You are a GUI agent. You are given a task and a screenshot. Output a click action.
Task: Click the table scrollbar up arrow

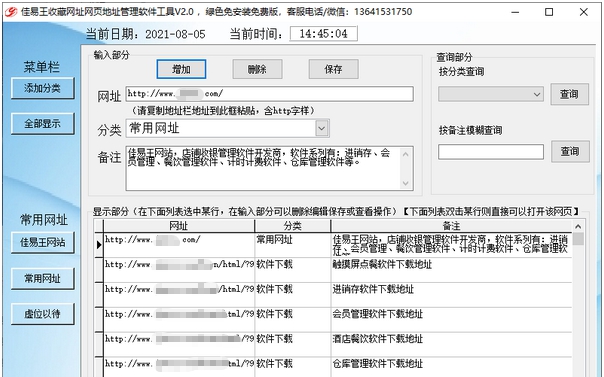point(578,226)
